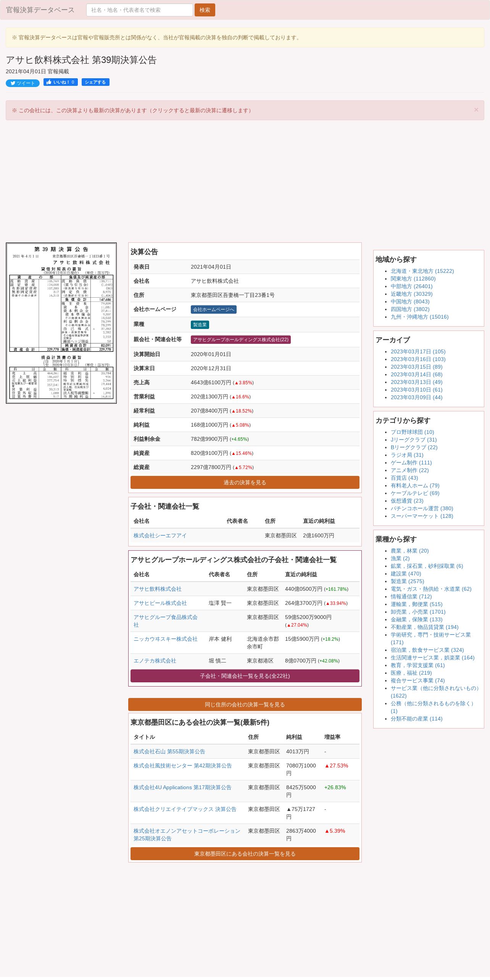Image resolution: width=490 pixels, height=980 pixels.
Task: Open 仮想通貨 (23) category
Action: point(407,501)
